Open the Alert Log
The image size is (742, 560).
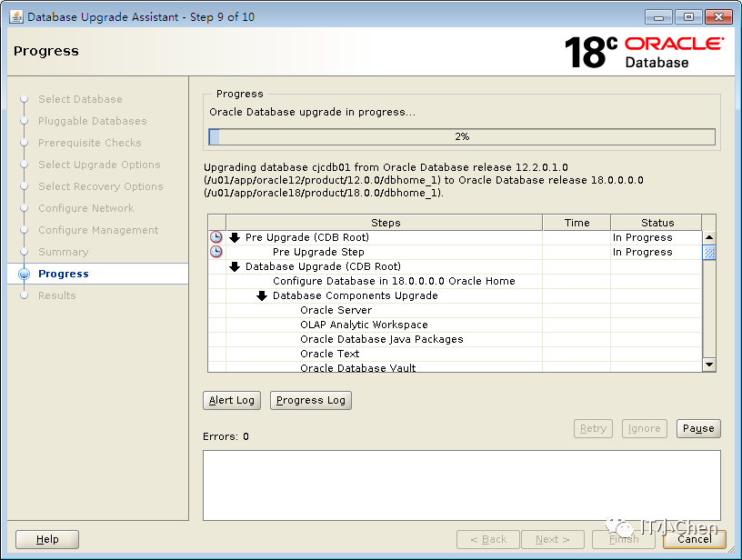[x=232, y=401]
